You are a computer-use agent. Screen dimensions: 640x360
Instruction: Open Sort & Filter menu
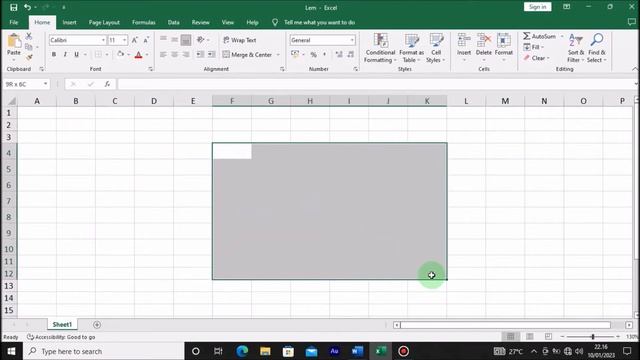pos(576,48)
